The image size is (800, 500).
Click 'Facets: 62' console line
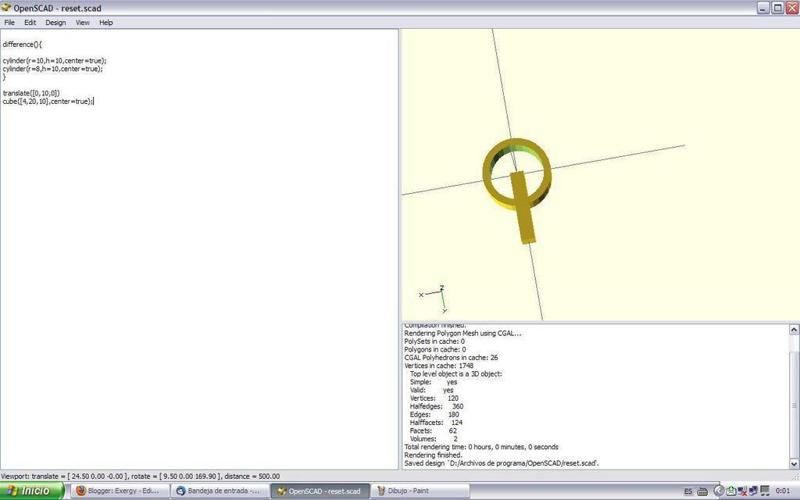pyautogui.click(x=434, y=431)
